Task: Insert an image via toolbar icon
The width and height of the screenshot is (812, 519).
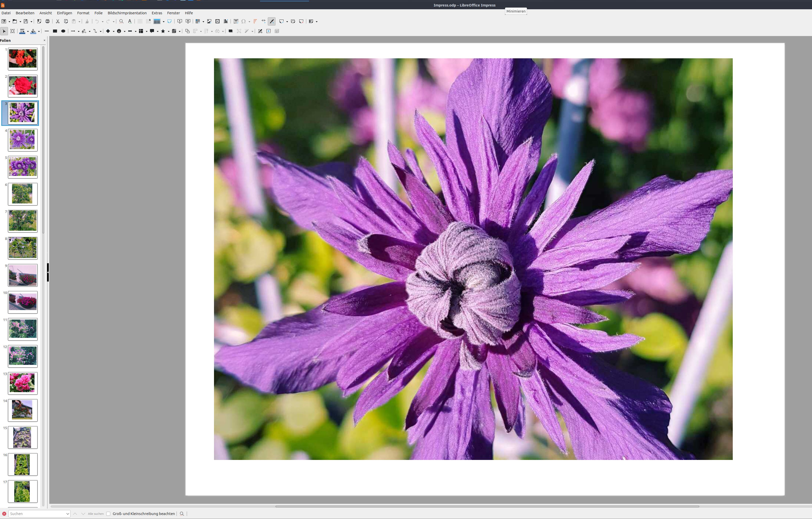Action: (x=209, y=21)
